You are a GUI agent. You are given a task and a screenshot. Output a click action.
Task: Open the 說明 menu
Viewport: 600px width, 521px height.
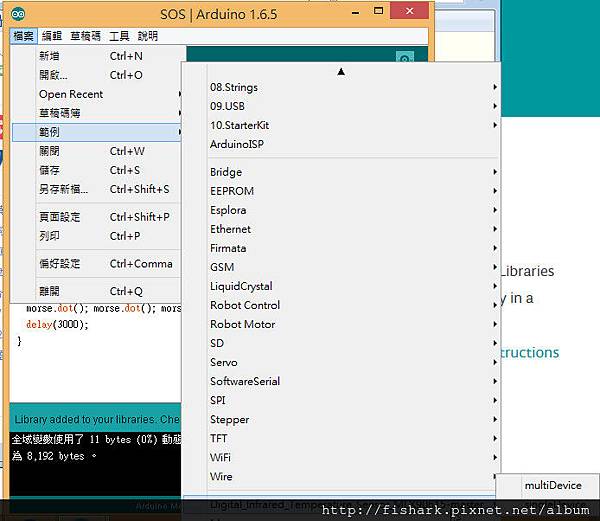148,36
